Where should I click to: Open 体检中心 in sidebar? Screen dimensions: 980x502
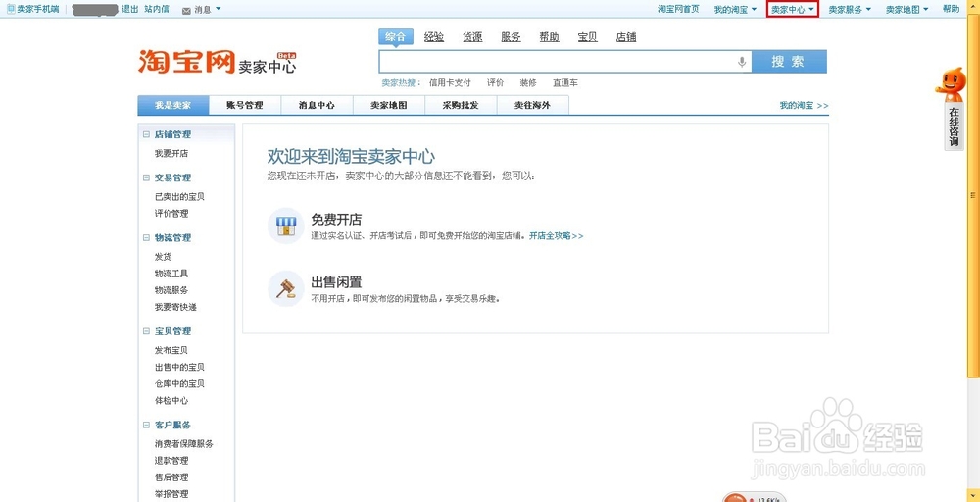[x=171, y=401]
